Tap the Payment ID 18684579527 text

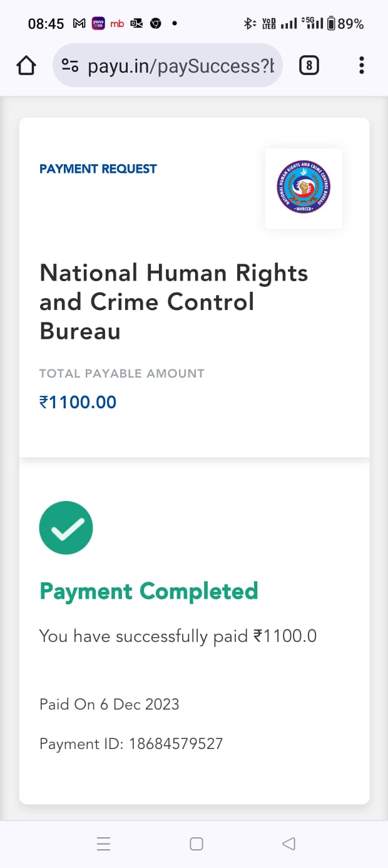point(131,744)
